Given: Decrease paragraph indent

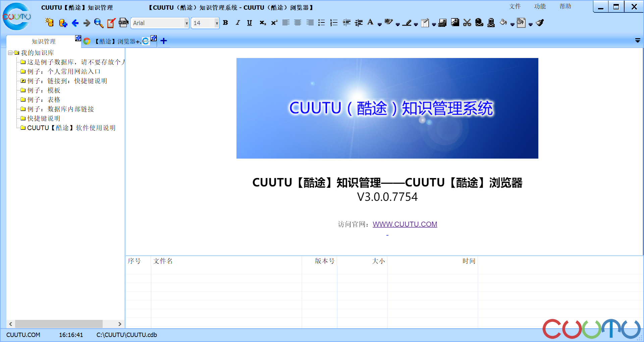Looking at the screenshot, I should (x=359, y=22).
